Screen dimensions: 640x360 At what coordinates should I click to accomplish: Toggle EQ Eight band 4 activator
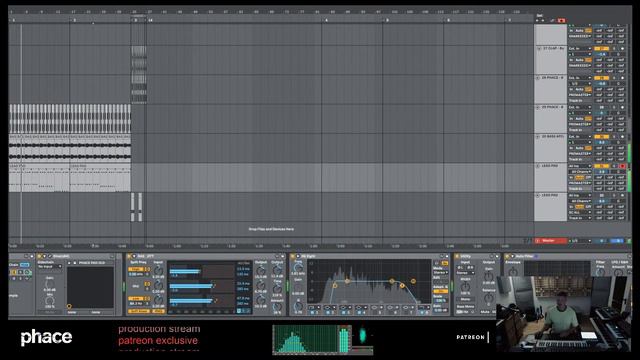pos(359,313)
